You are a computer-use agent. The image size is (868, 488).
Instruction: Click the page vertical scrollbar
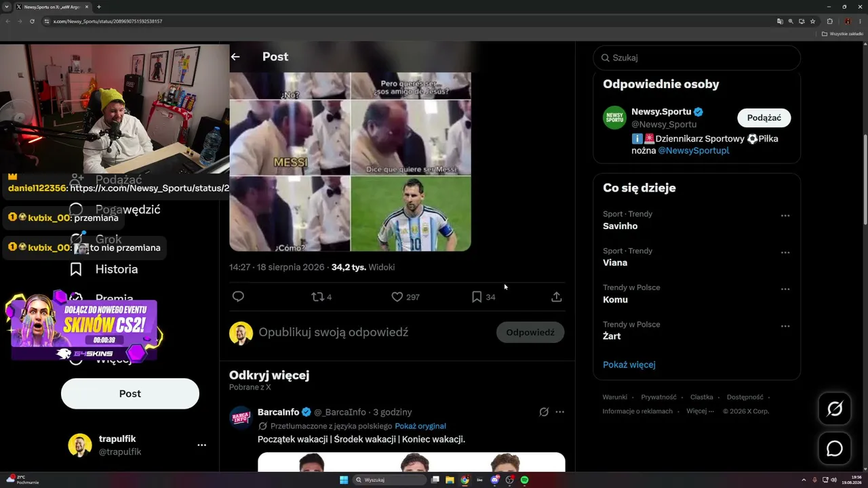tap(865, 180)
